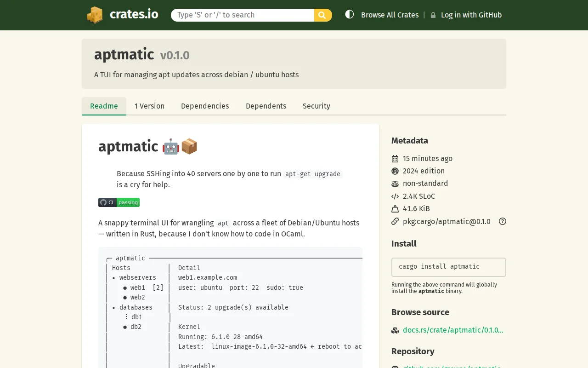Click the 'Metadata' sidebar heading
Viewport: 588px width, 368px height.
click(x=410, y=141)
